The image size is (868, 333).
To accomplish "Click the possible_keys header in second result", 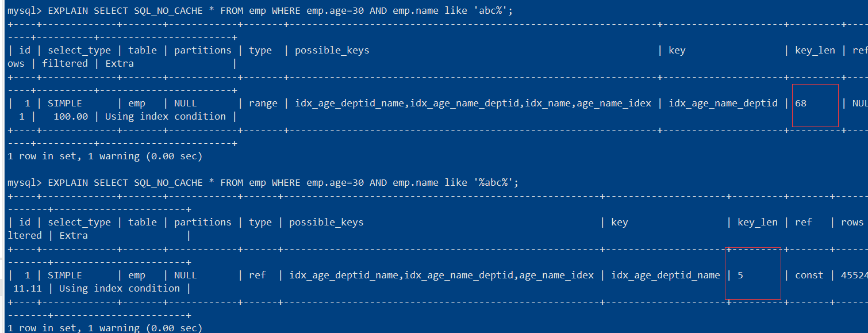I will pyautogui.click(x=327, y=223).
